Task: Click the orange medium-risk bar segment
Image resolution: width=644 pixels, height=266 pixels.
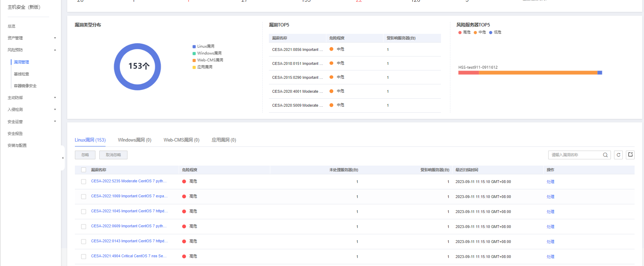Action: [538, 73]
